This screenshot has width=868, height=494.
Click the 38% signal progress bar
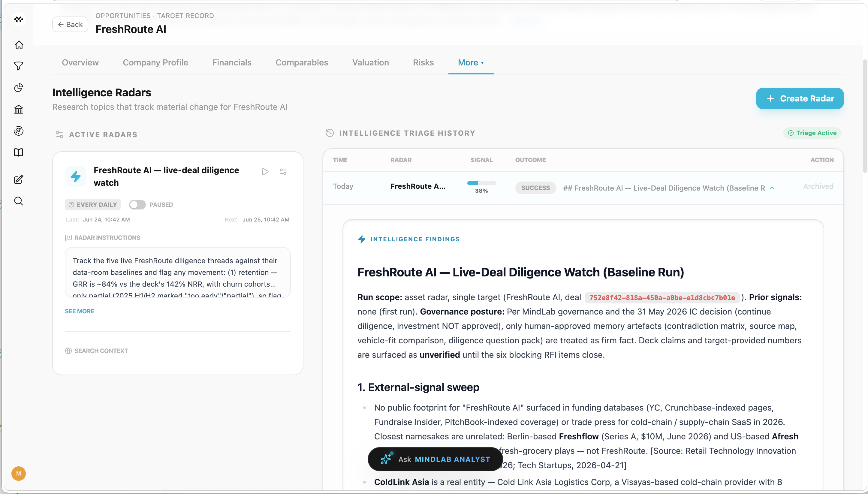click(x=481, y=183)
